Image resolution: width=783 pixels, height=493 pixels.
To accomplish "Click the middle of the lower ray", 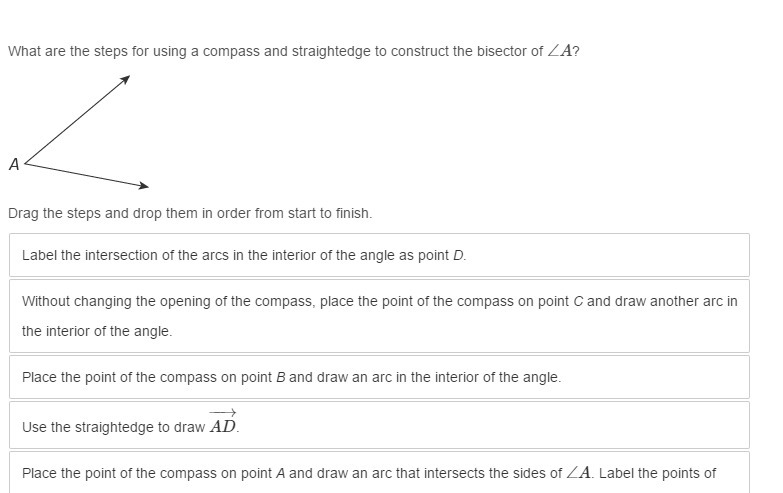I will (86, 174).
